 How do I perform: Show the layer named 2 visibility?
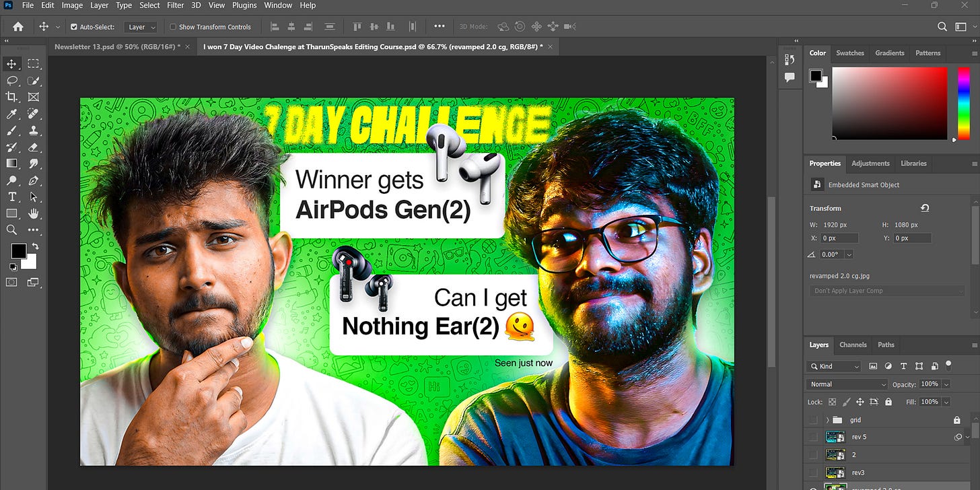(x=813, y=455)
